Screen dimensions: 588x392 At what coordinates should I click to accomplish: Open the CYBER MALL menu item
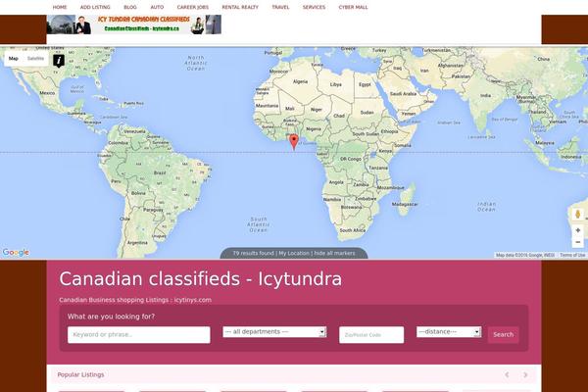click(x=353, y=7)
